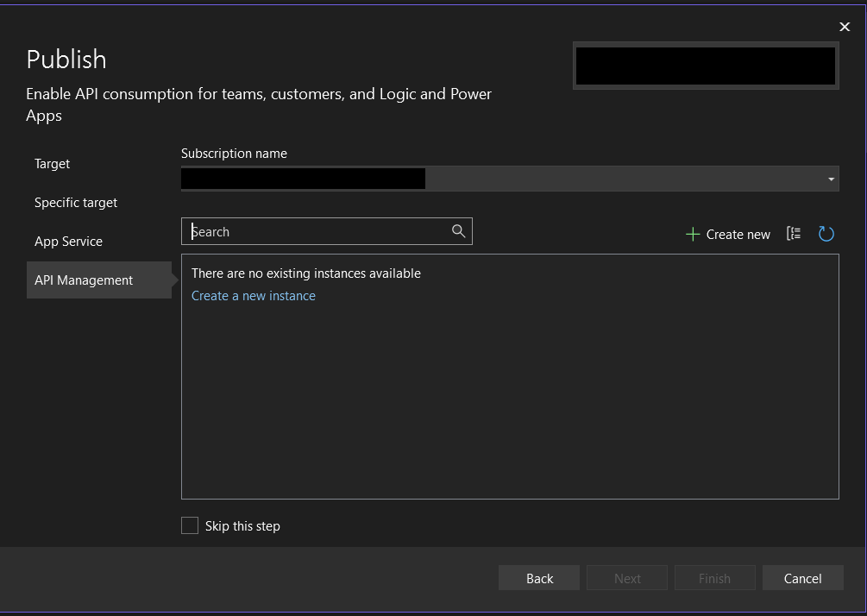867x616 pixels.
Task: Click the Finish button
Action: [x=714, y=577]
